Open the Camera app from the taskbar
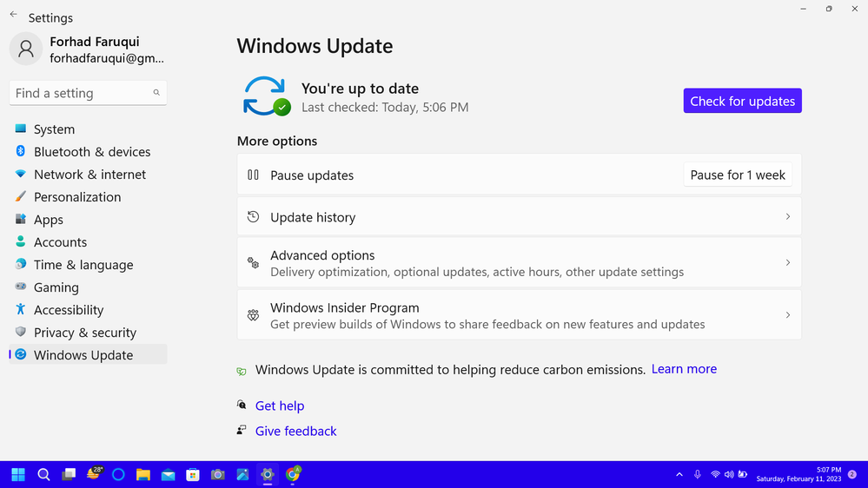Viewport: 868px width, 488px height. 217,474
